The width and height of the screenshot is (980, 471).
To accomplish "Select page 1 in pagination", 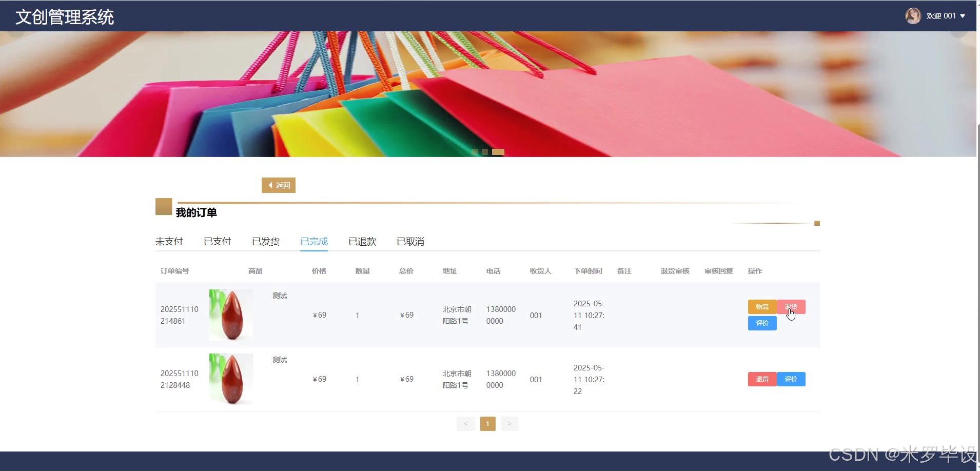I will (487, 424).
